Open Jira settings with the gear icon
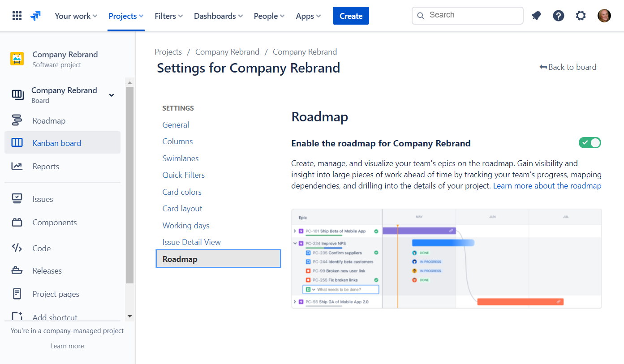 click(x=581, y=16)
